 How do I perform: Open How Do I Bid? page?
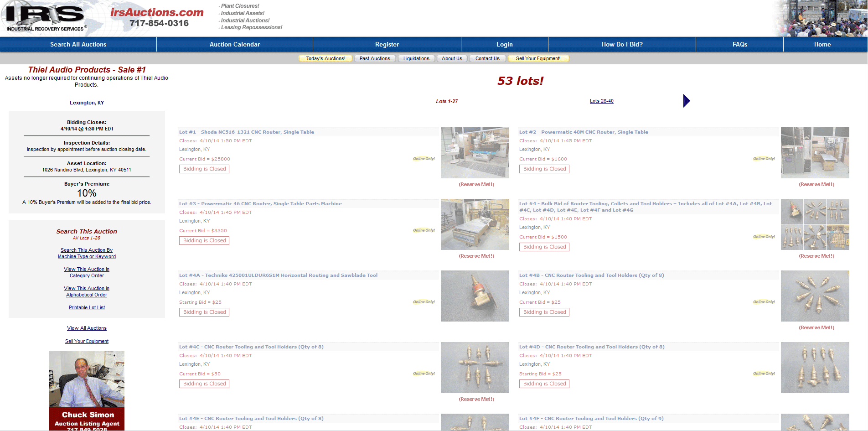click(622, 44)
